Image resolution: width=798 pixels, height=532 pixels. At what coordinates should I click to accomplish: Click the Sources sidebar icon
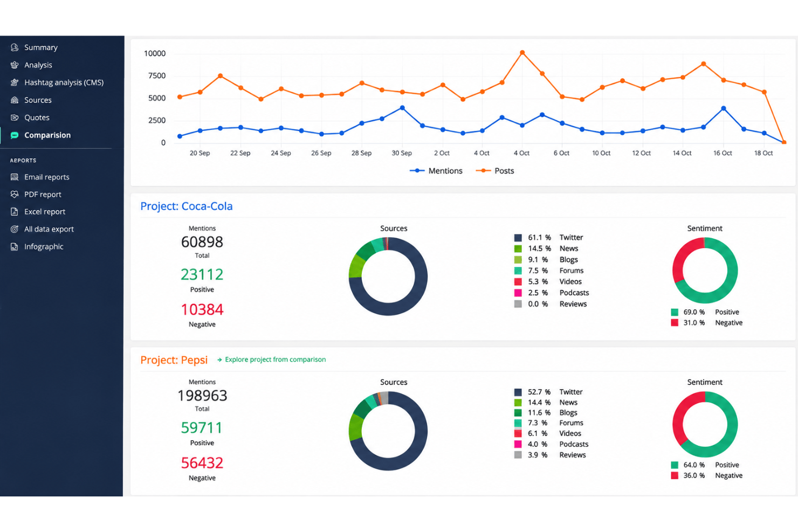15,100
